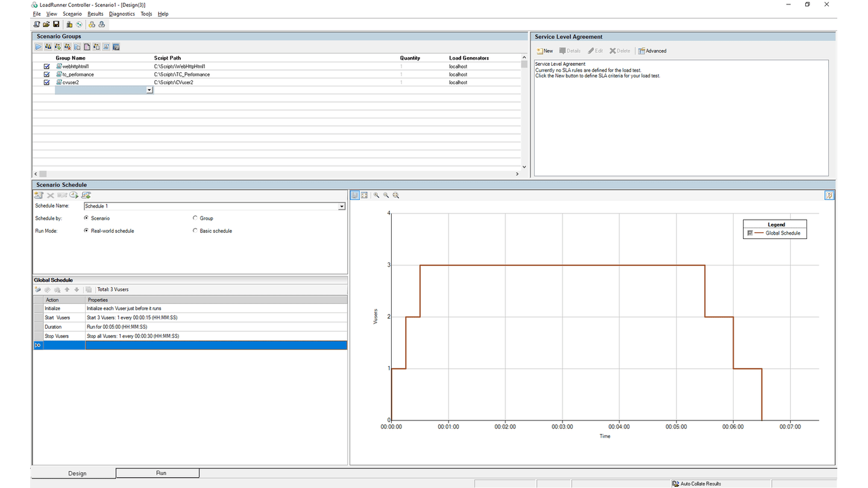Select Basic schedule run mode

point(195,230)
